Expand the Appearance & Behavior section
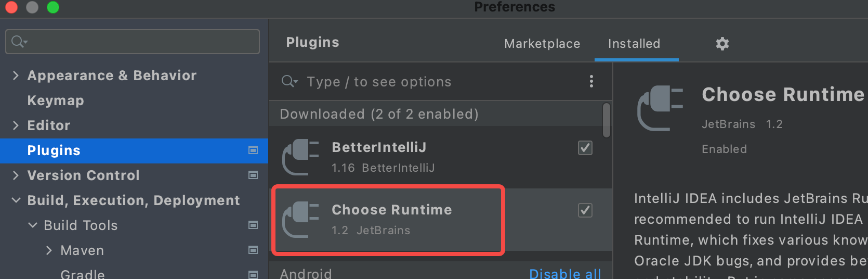 click(16, 75)
